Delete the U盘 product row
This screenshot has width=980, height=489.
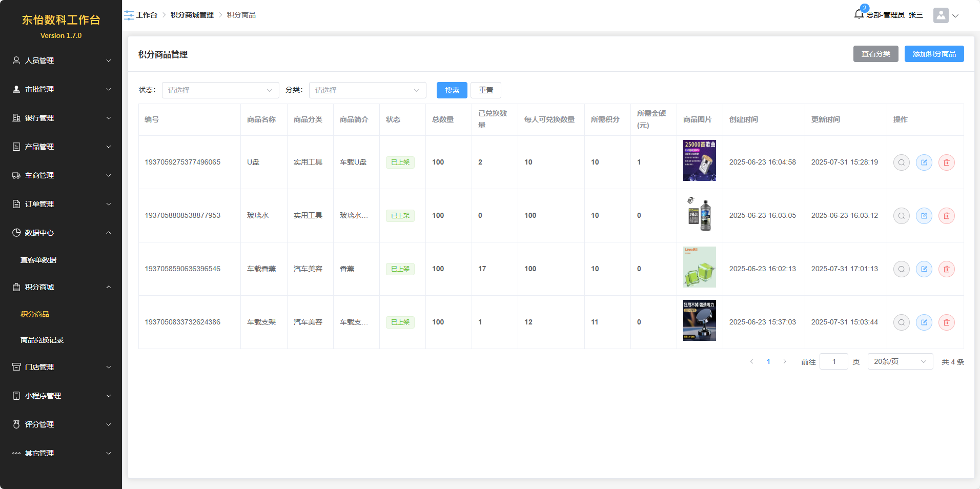point(946,162)
